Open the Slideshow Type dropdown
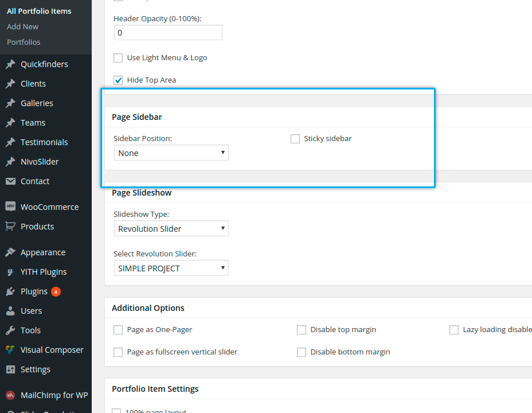 pyautogui.click(x=171, y=229)
